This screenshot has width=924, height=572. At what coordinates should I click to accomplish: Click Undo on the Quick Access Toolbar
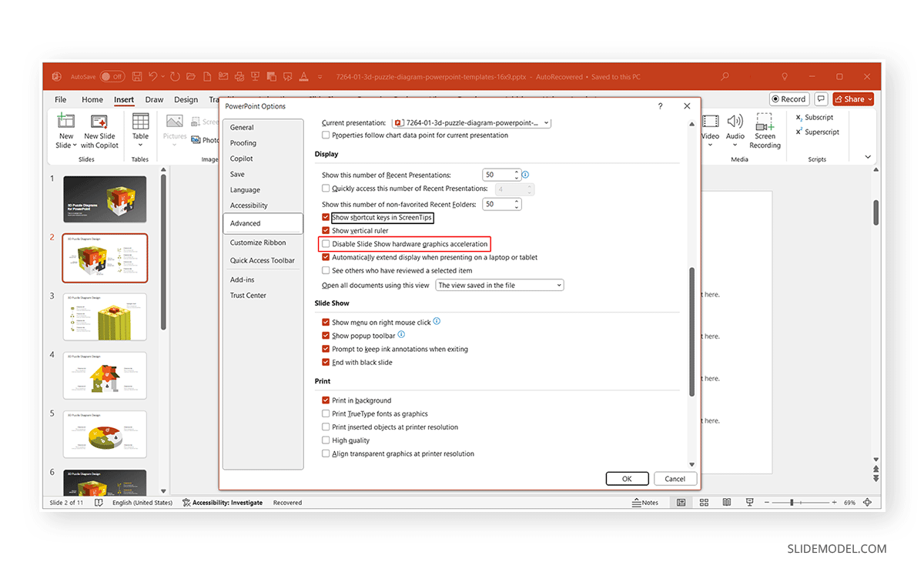point(152,76)
